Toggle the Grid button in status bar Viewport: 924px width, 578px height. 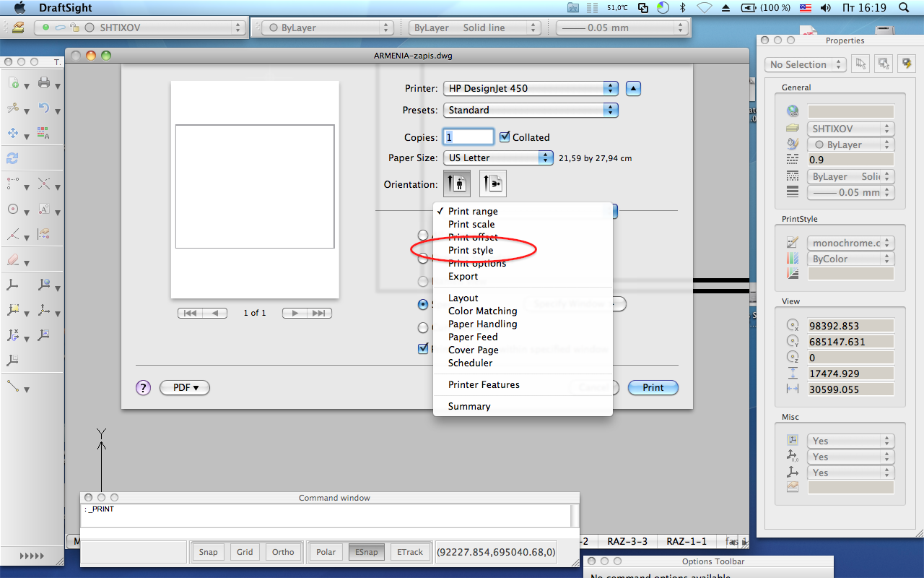click(245, 552)
